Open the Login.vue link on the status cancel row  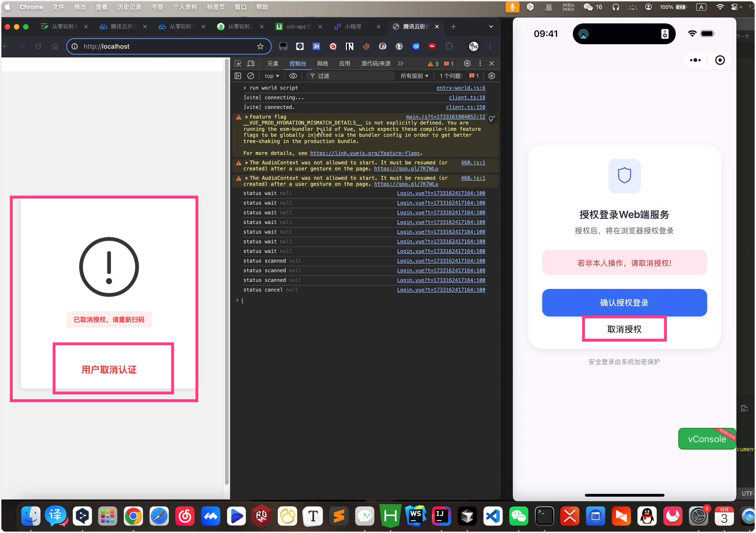441,290
